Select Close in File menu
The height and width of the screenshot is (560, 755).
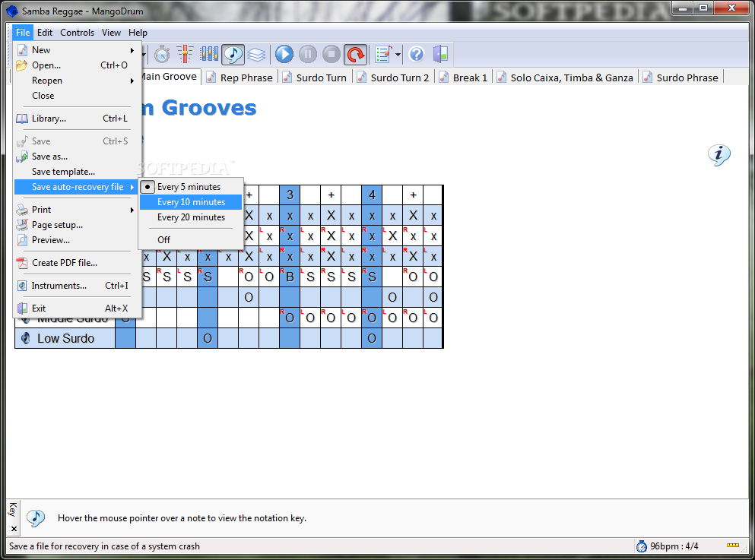point(76,96)
